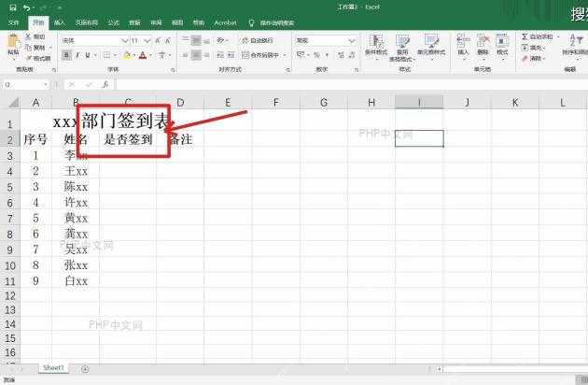Toggle bottom vertical alignment
The width and height of the screenshot is (588, 385).
206,40
